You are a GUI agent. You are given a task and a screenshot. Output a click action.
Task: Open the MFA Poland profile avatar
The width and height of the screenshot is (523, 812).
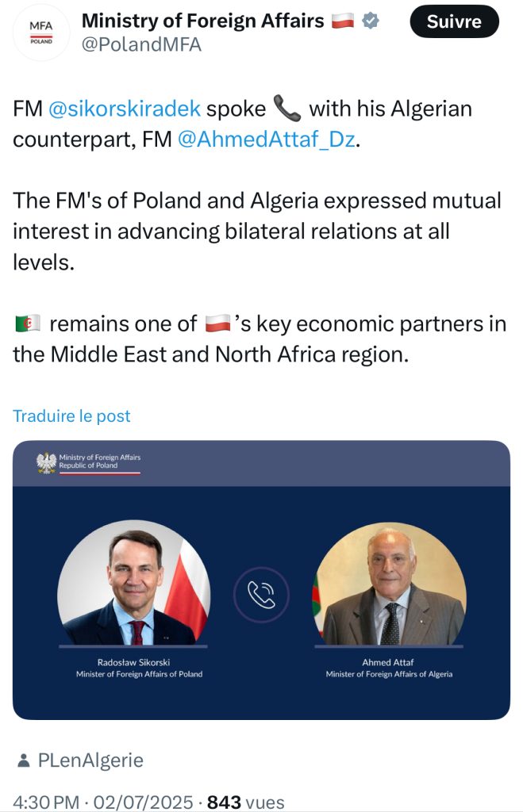pos(41,33)
